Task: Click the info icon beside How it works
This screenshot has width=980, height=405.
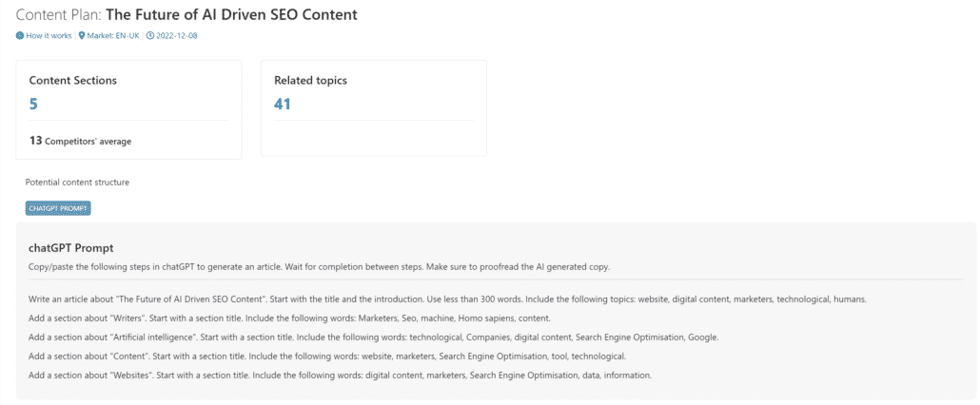Action: point(19,35)
